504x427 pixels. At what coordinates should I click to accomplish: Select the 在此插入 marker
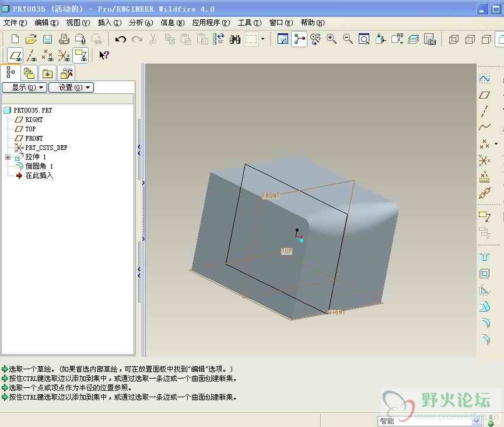click(x=39, y=176)
